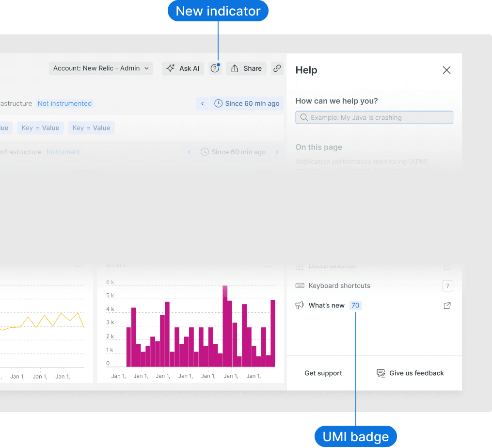This screenshot has height=448, width=492.
Task: Copy the page link using the link icon
Action: pos(277,68)
